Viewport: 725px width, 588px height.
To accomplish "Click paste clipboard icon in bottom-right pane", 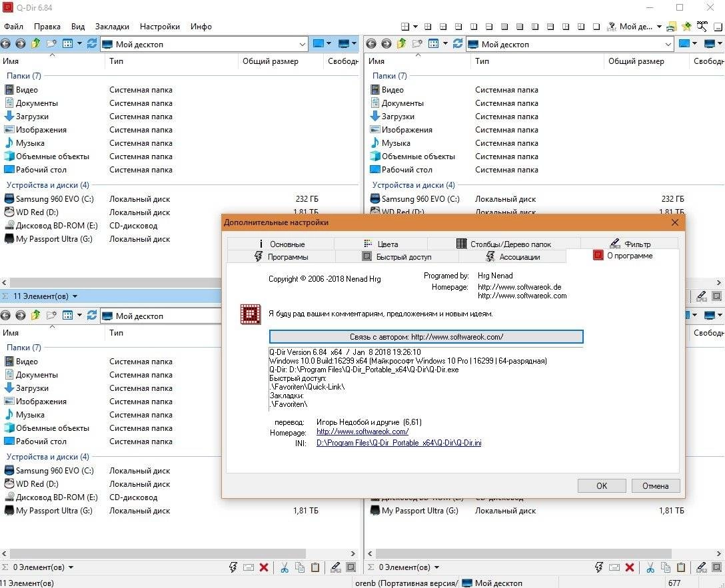I will point(680,567).
